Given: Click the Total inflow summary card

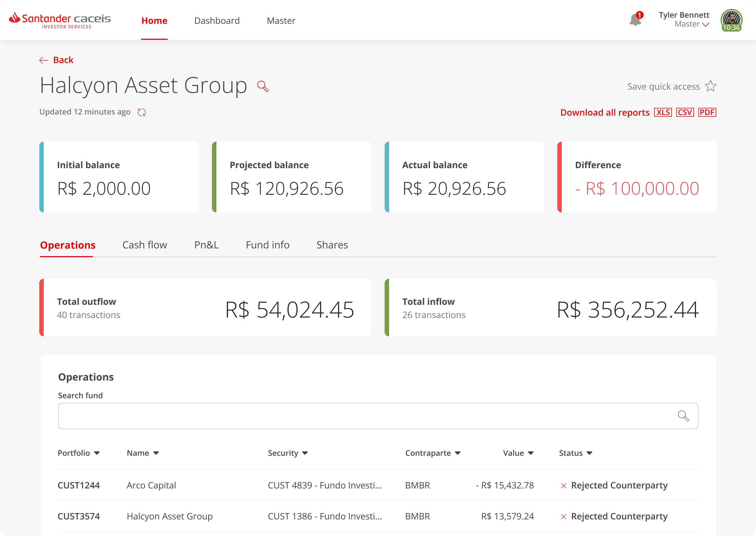Looking at the screenshot, I should [551, 308].
